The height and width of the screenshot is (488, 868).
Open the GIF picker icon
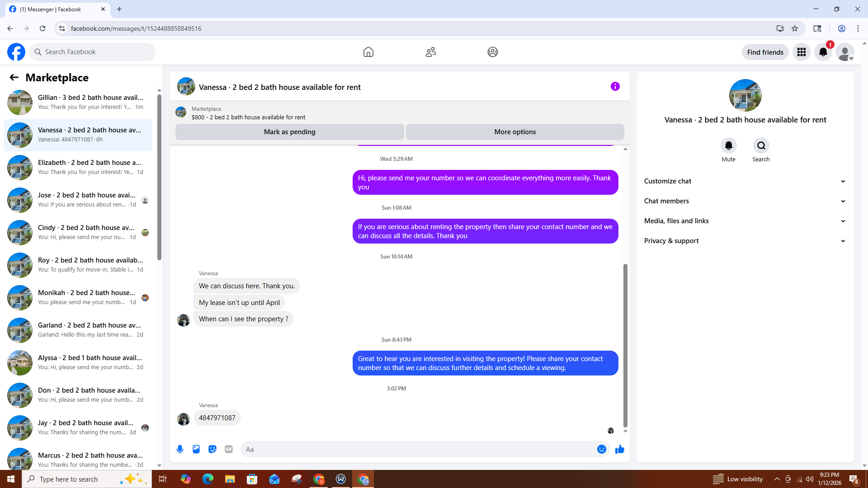pyautogui.click(x=229, y=449)
